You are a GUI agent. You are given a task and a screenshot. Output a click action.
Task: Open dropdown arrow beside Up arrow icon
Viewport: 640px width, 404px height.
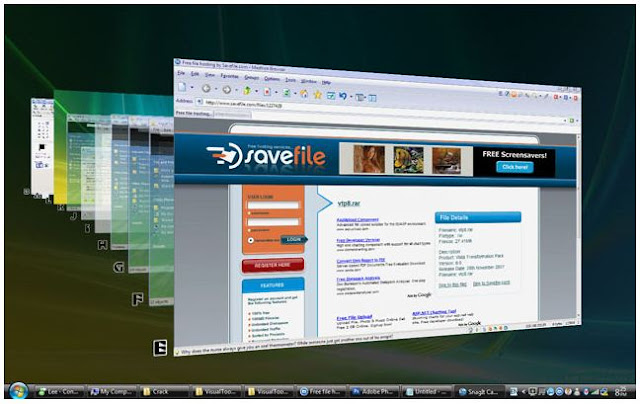pyautogui.click(x=256, y=91)
